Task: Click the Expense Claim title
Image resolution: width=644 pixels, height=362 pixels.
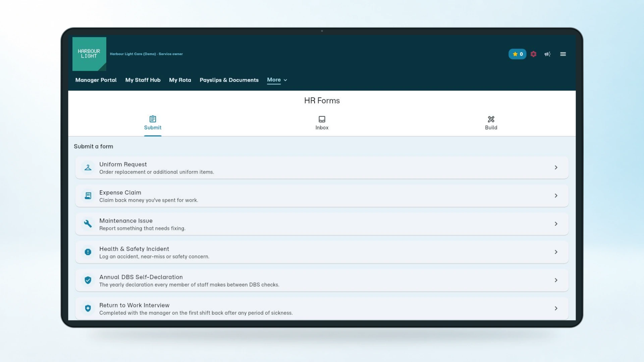Action: (120, 192)
